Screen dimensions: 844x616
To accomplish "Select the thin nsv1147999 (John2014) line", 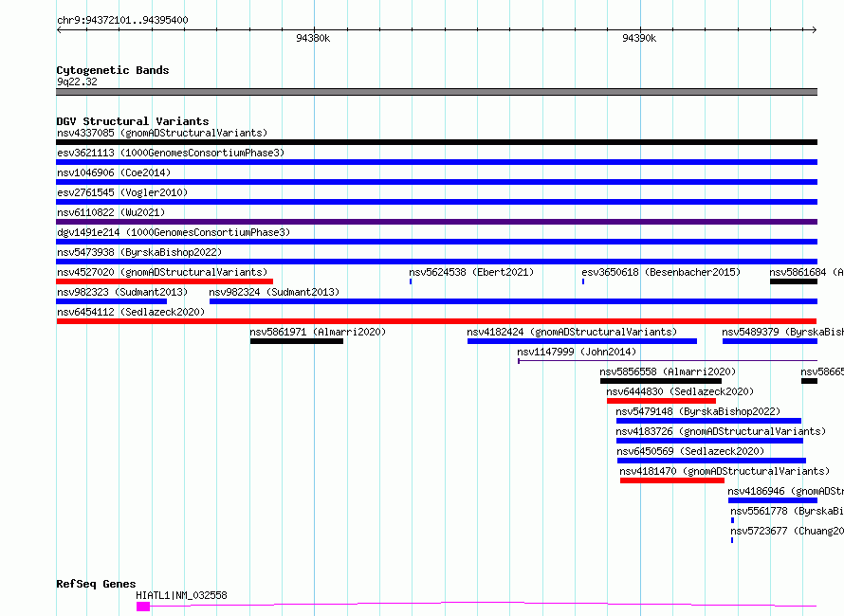I will [668, 360].
